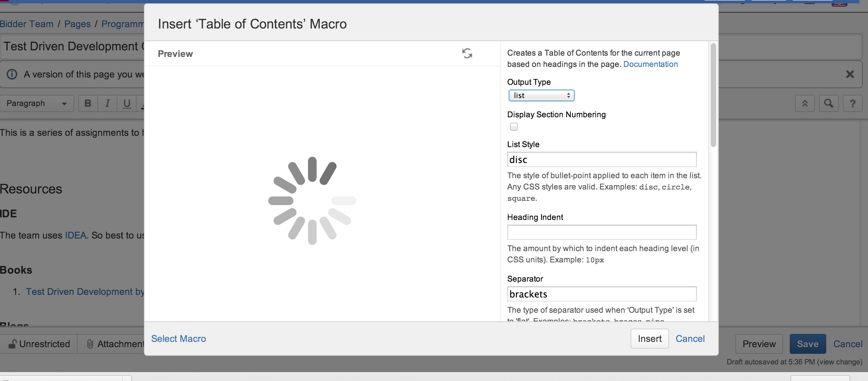The width and height of the screenshot is (868, 381).
Task: Go back via Select Macro link
Action: pyautogui.click(x=178, y=339)
